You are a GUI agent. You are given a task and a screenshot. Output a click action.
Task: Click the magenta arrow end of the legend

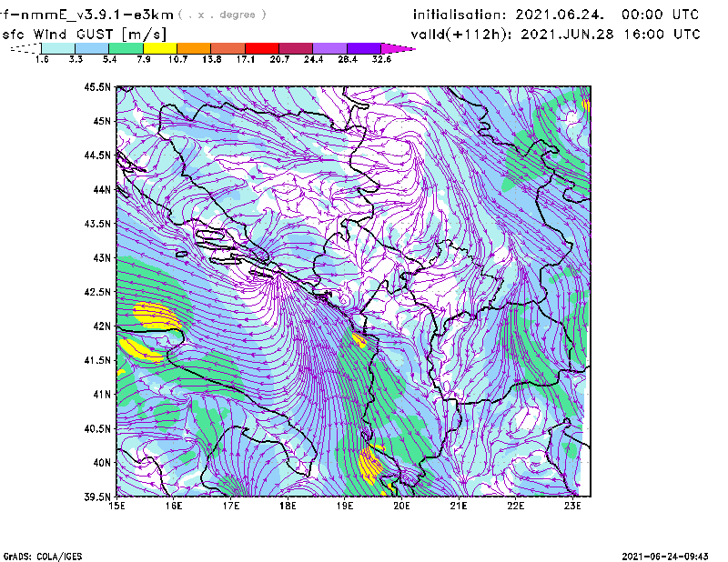(397, 48)
